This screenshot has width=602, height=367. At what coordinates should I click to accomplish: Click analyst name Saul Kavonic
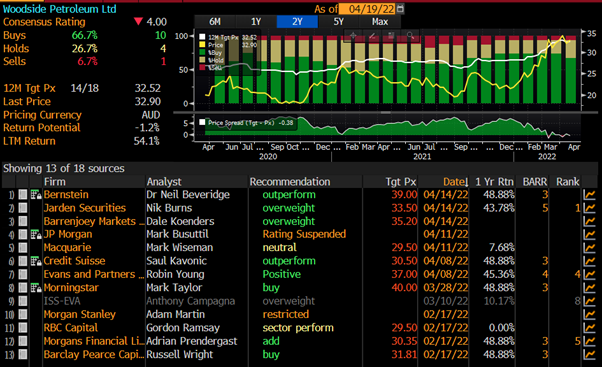[176, 261]
